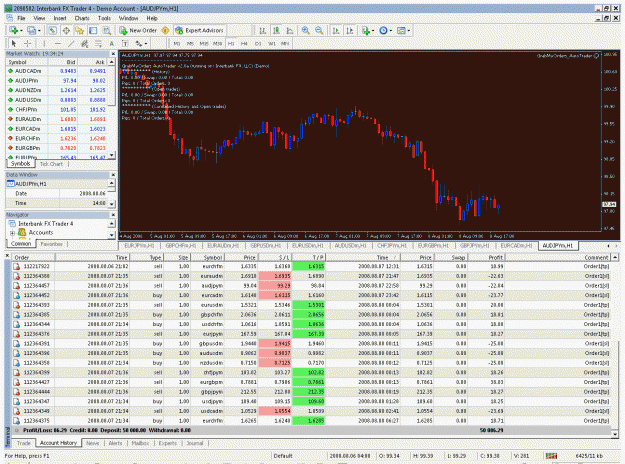Open the Tools menu
The image size is (625, 464).
pos(104,18)
